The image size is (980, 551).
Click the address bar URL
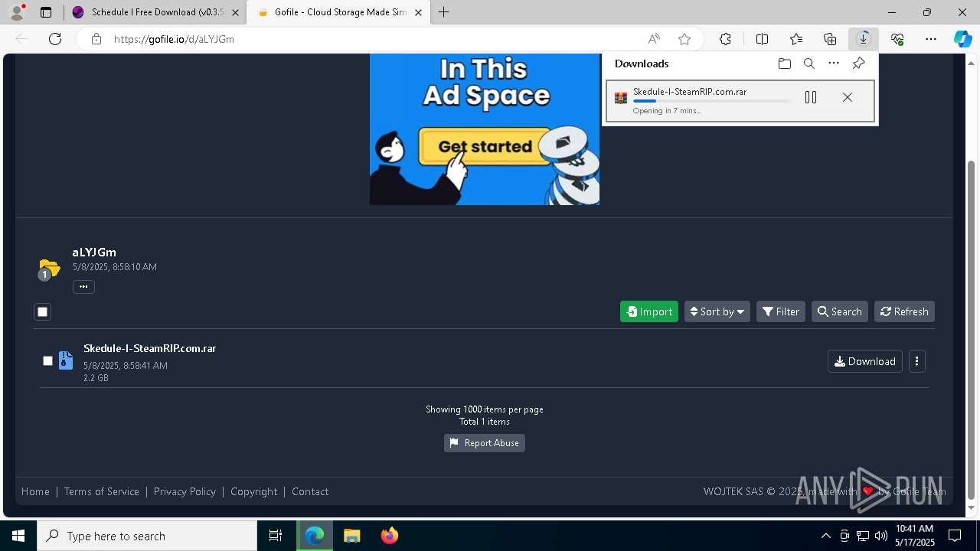pyautogui.click(x=174, y=39)
